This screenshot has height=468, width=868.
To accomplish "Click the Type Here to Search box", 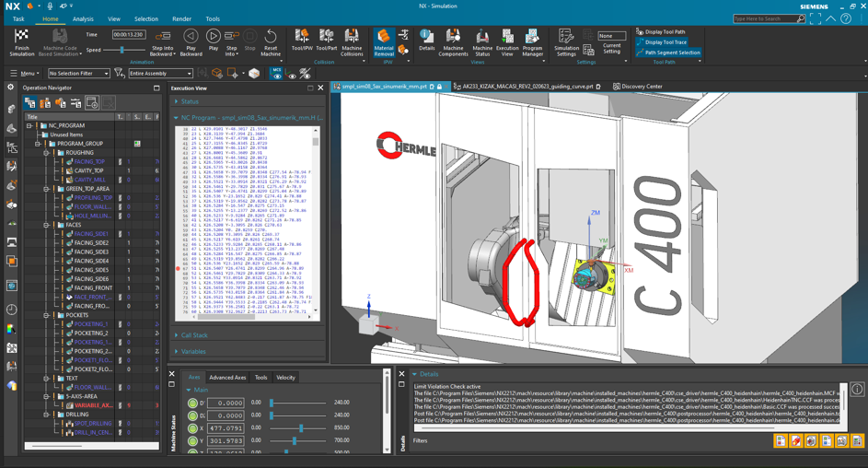I will coord(766,18).
